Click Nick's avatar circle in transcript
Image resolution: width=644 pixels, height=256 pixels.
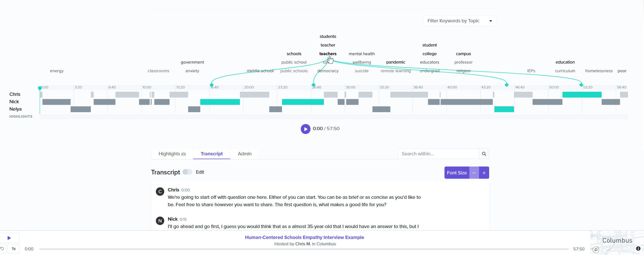(x=160, y=221)
